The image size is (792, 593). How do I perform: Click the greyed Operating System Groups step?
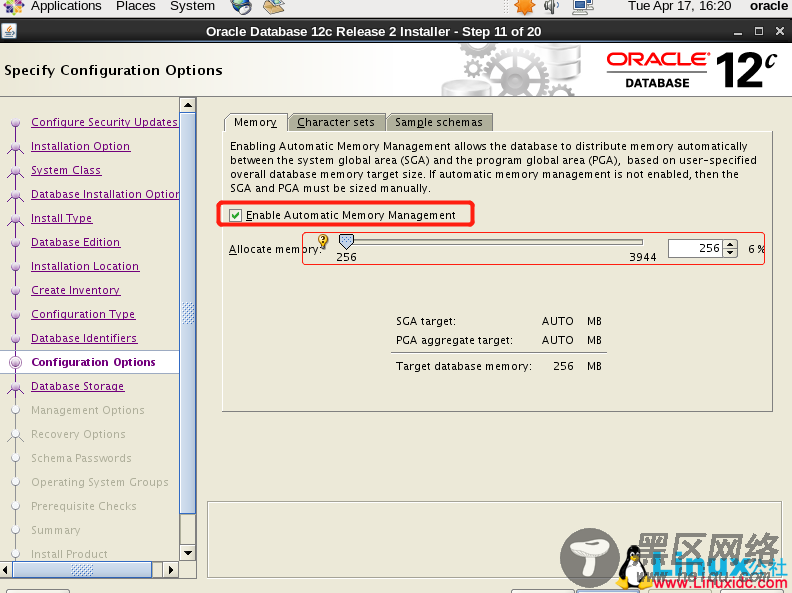pyautogui.click(x=100, y=482)
